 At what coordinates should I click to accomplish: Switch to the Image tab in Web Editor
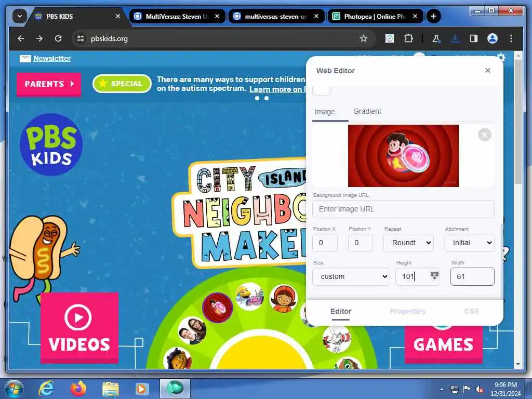coord(325,112)
